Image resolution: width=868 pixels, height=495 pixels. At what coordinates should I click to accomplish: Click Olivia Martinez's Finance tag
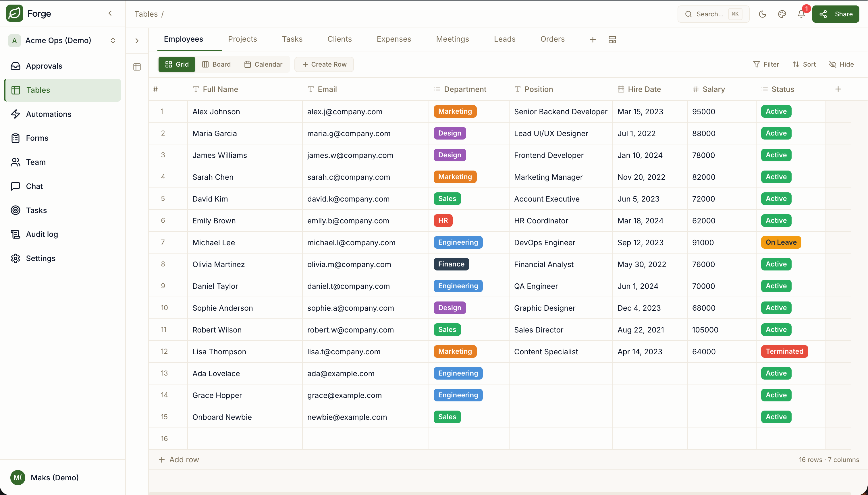click(451, 264)
